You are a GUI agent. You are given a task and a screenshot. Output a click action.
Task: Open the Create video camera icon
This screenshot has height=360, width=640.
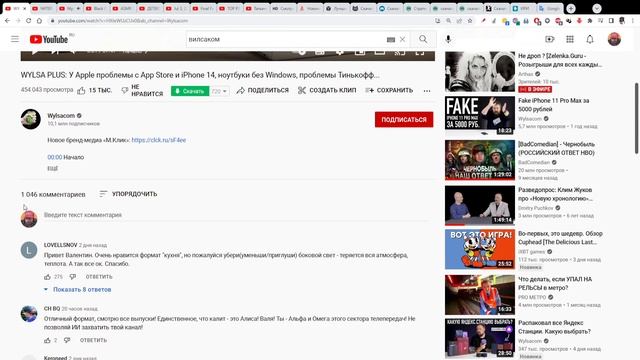550,39
